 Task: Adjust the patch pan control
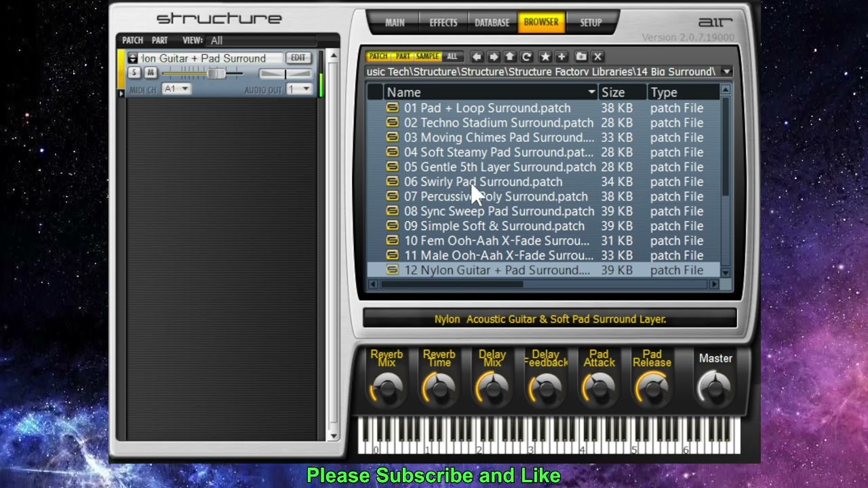click(285, 73)
